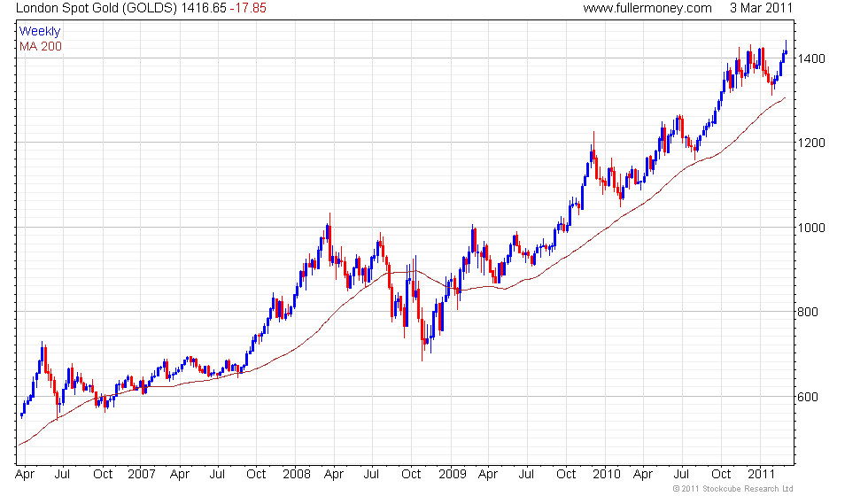This screenshot has width=868, height=496.
Task: Select the 600 price axis label
Action: point(808,397)
